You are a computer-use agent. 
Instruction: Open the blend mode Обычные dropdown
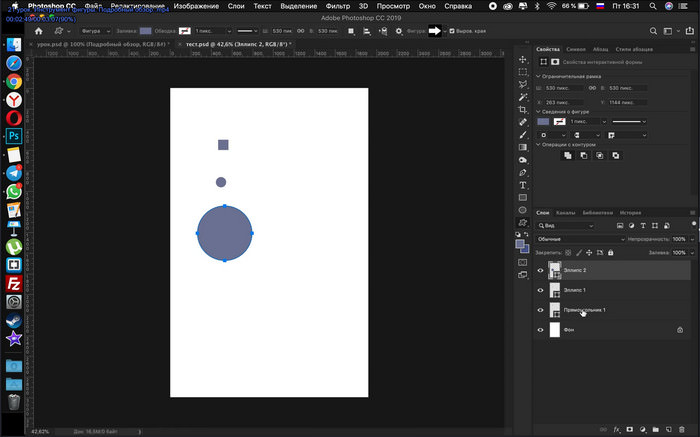click(578, 239)
